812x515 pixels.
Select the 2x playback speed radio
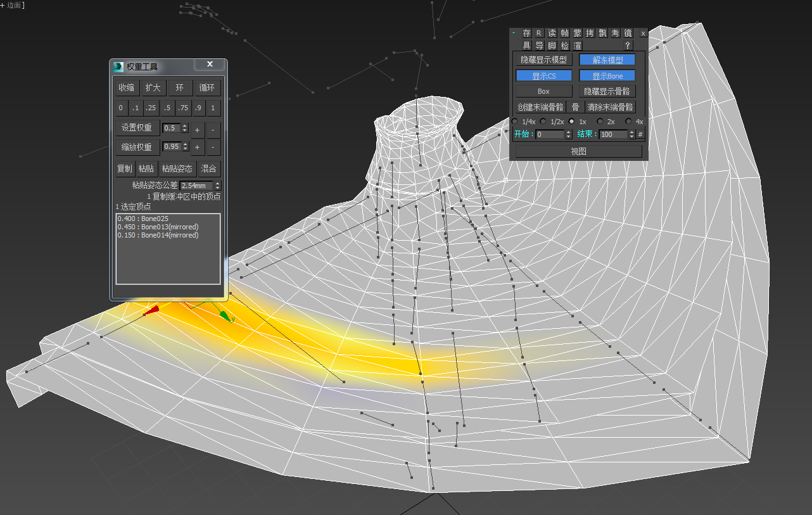pos(600,121)
